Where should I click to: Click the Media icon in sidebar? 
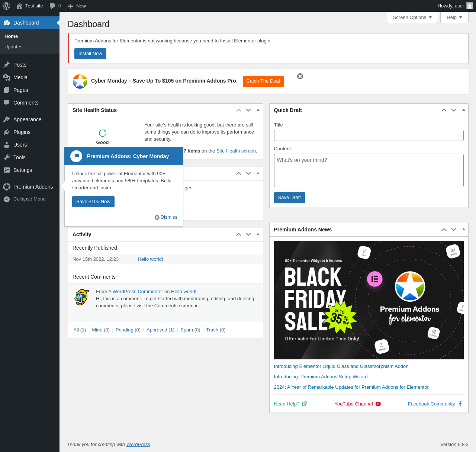(7, 77)
